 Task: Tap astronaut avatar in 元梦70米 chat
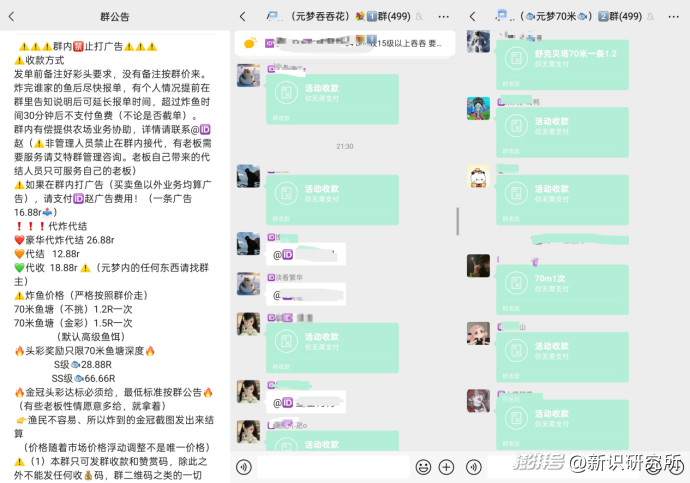click(x=478, y=41)
